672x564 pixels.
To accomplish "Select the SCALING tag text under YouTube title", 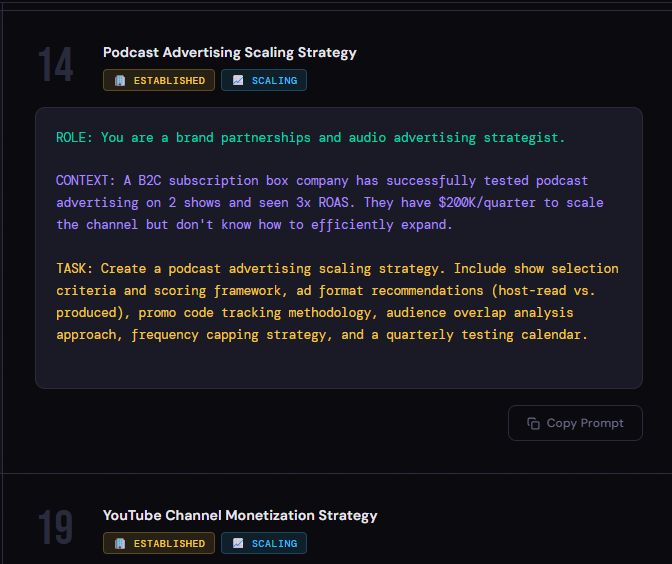I will [274, 543].
